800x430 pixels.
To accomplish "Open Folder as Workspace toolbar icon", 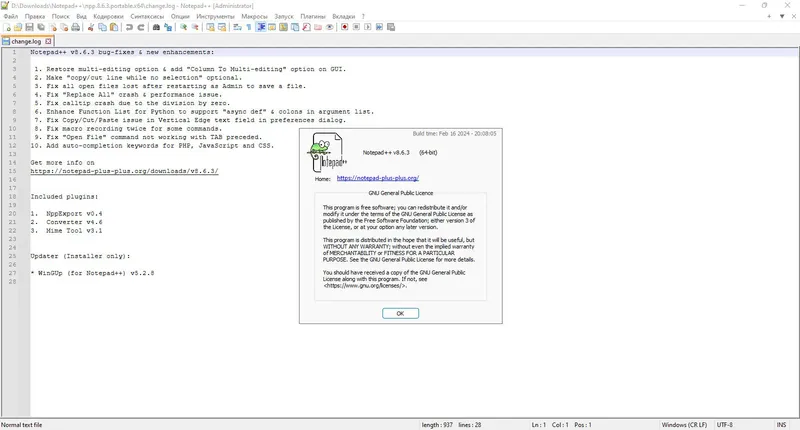I will [x=318, y=27].
